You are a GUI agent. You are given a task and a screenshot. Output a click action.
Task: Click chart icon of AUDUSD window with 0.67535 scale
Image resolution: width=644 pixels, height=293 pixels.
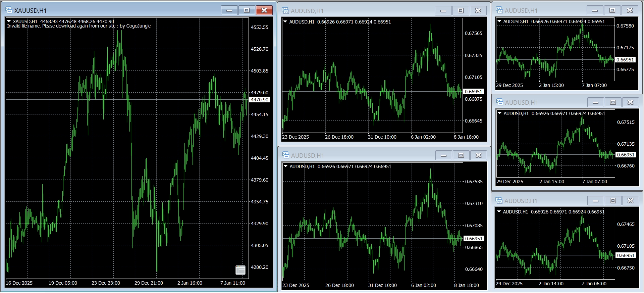point(286,155)
